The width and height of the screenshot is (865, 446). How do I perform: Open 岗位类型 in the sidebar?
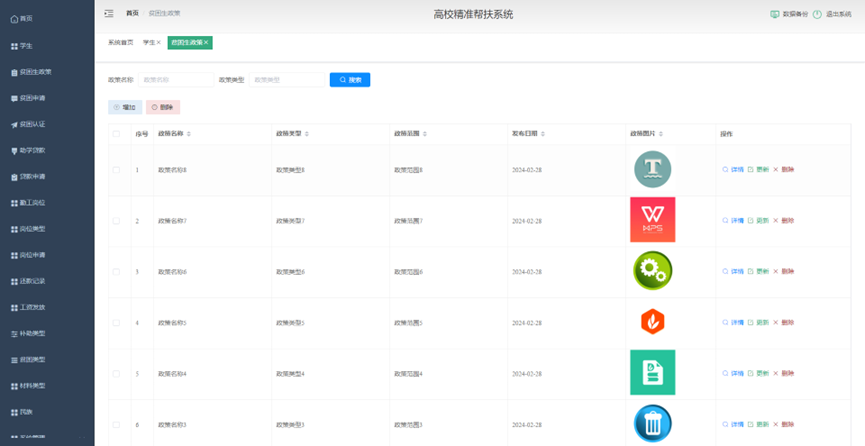point(28,229)
